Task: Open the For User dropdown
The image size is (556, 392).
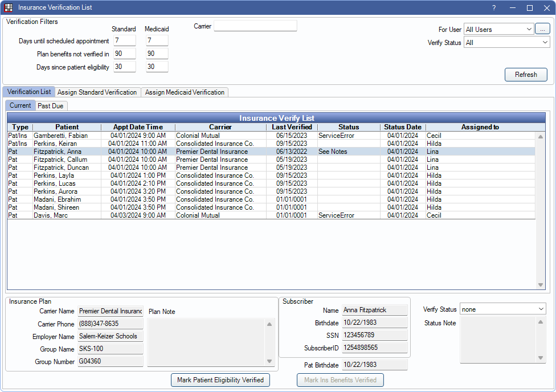Action: pyautogui.click(x=498, y=29)
